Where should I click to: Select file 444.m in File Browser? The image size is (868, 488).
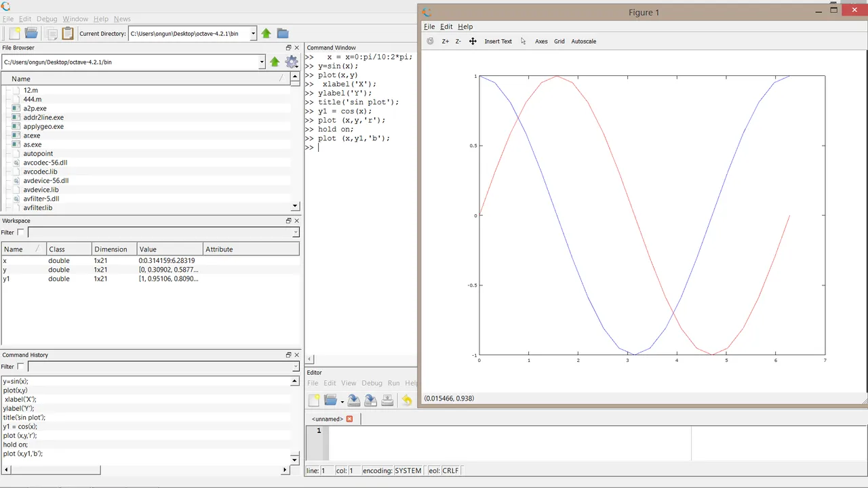click(33, 99)
